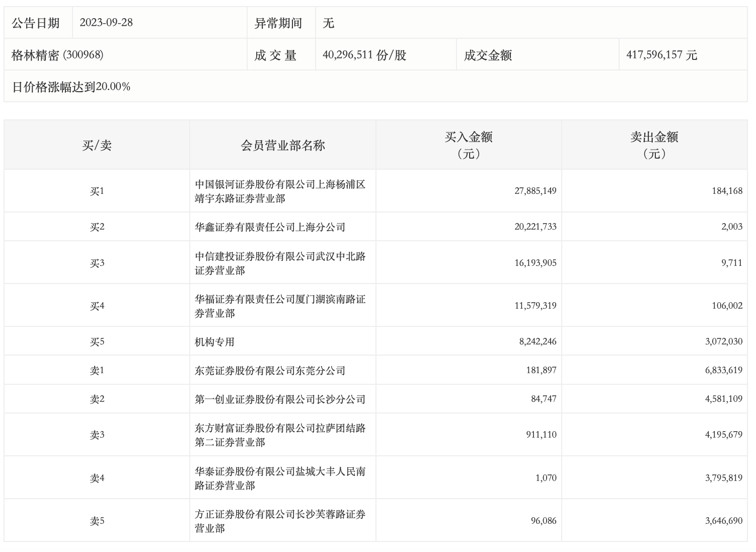Click the 日价格涨幅达到20.00% description row
This screenshot has height=552, width=756.
(x=71, y=87)
